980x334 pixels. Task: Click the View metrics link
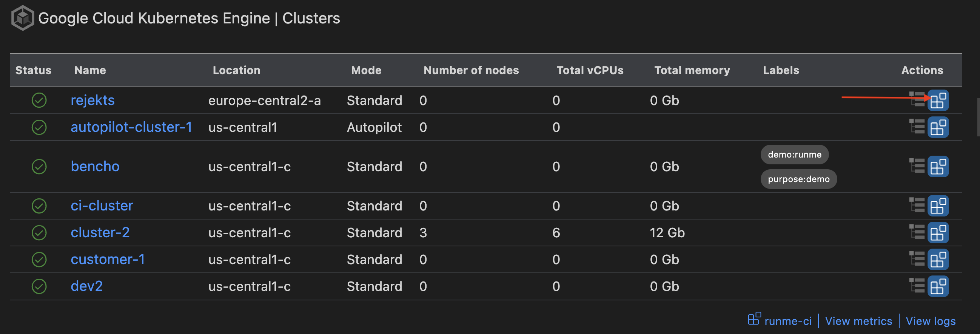pos(858,321)
